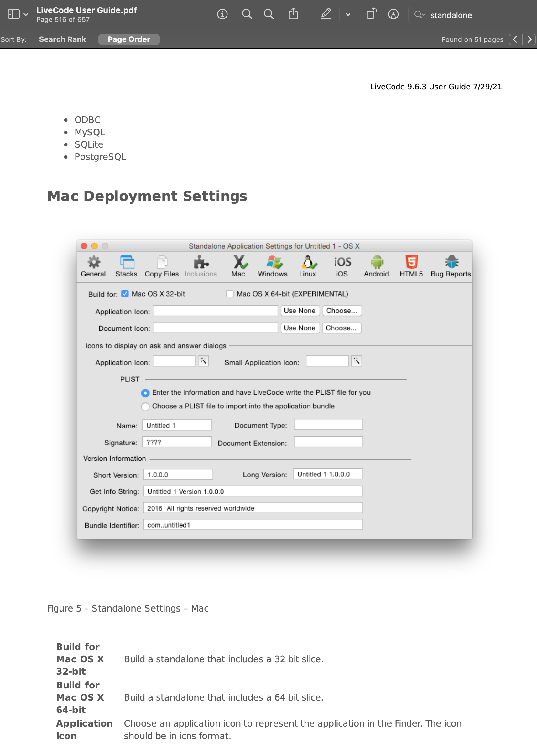Sort results by Page Order
537x756 pixels.
point(129,39)
